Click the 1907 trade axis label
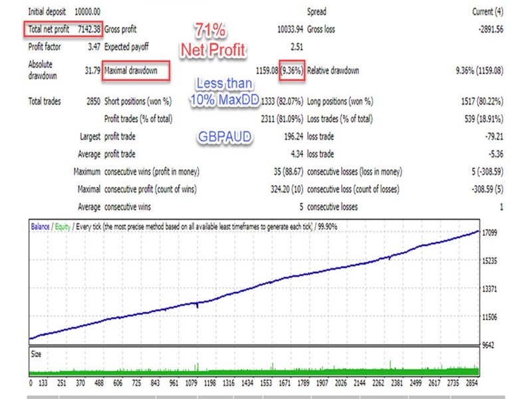The height and width of the screenshot is (399, 532). 322,383
